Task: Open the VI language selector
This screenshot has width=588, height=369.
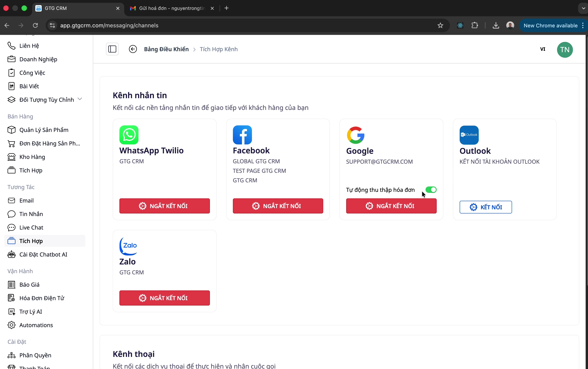Action: [542, 49]
